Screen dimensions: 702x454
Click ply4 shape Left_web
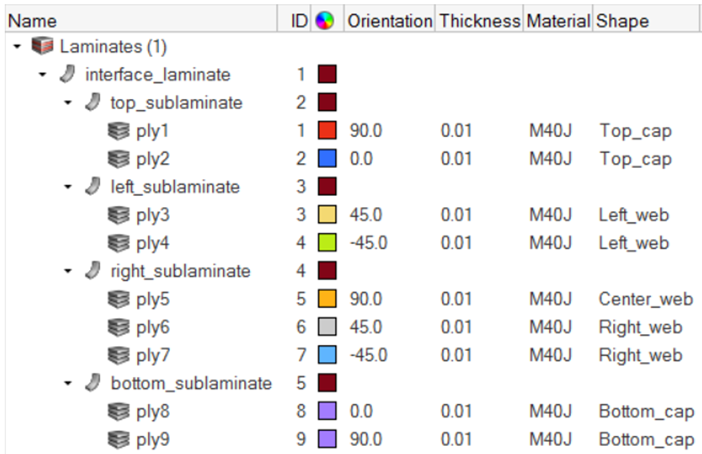coord(634,243)
